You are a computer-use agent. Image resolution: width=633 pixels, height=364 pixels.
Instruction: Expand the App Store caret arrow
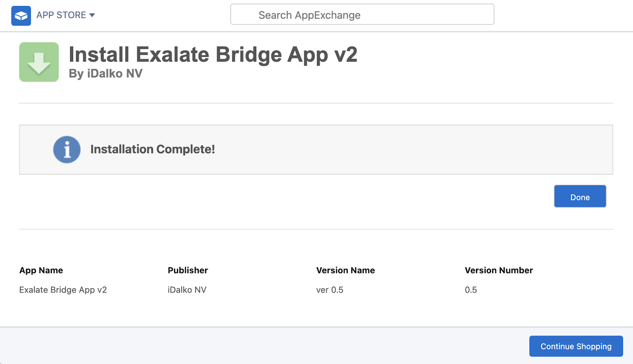92,15
